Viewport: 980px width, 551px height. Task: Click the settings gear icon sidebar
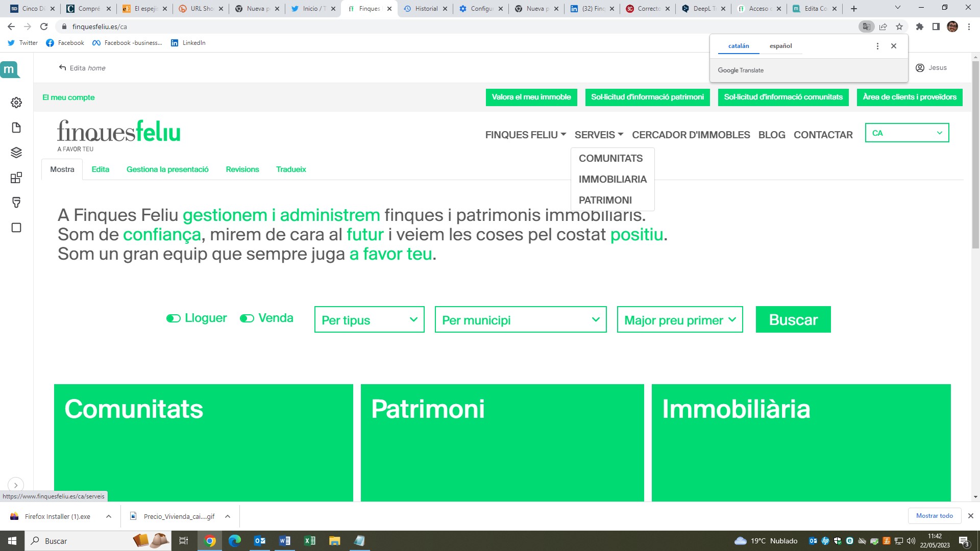(16, 102)
